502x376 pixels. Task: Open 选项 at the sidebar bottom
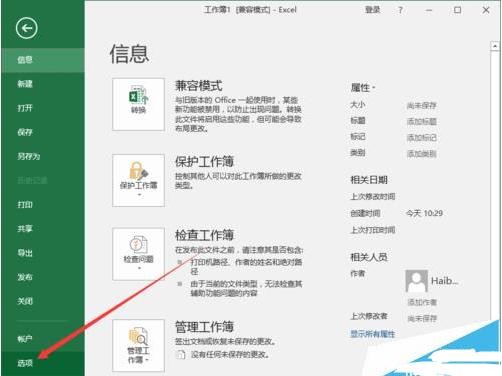tap(43, 363)
